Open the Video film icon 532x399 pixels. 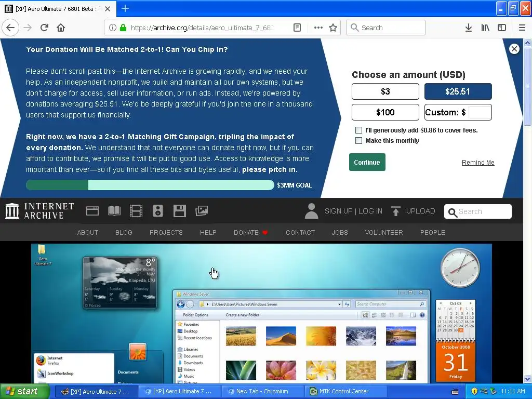tap(136, 211)
